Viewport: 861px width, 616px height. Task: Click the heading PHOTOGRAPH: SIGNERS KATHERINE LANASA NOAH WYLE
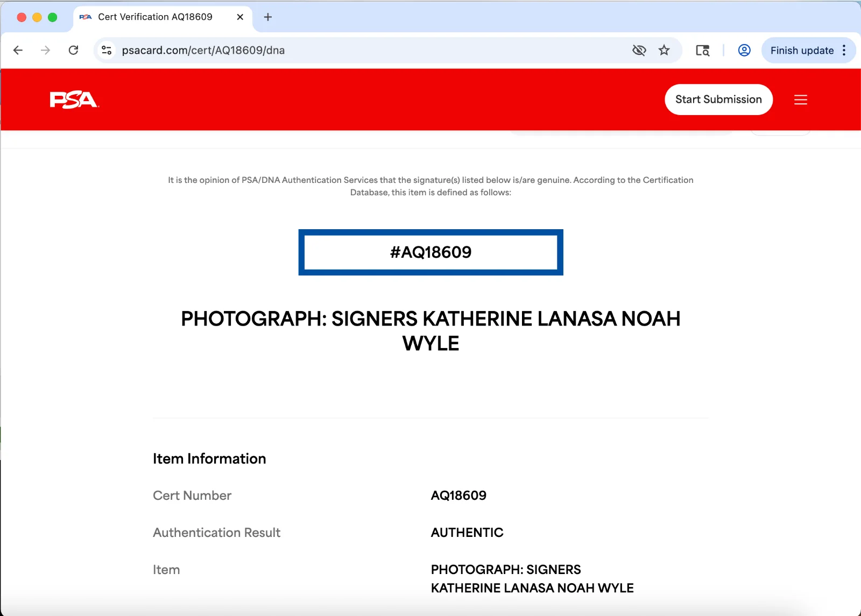[x=430, y=331]
